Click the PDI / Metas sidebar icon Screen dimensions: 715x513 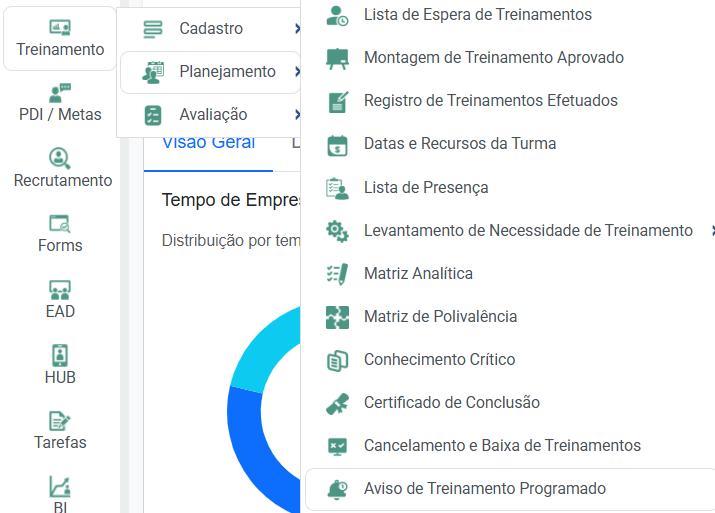[x=60, y=93]
